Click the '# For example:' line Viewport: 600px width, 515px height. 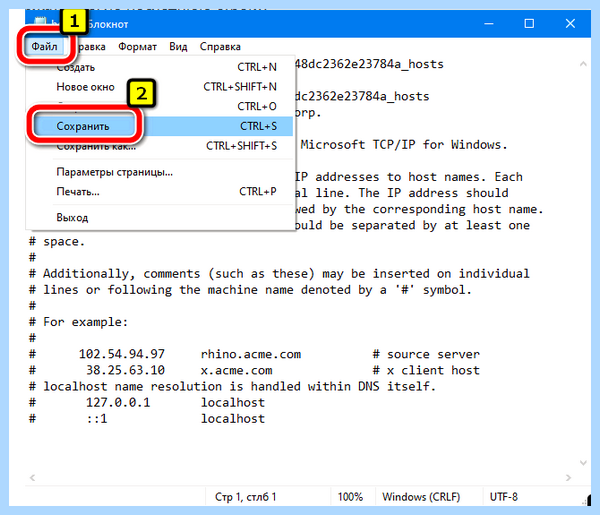tap(78, 322)
